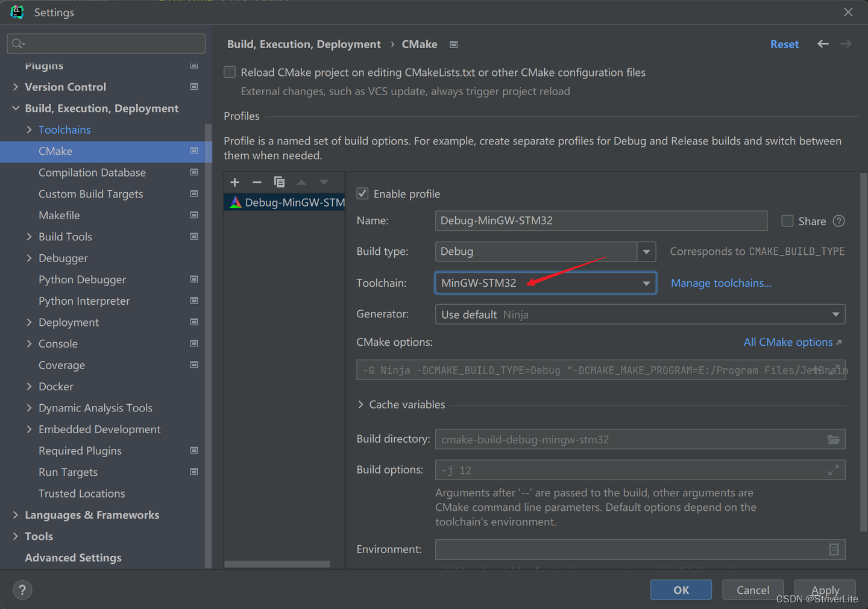Expand the Languages & Frameworks node

pos(15,515)
